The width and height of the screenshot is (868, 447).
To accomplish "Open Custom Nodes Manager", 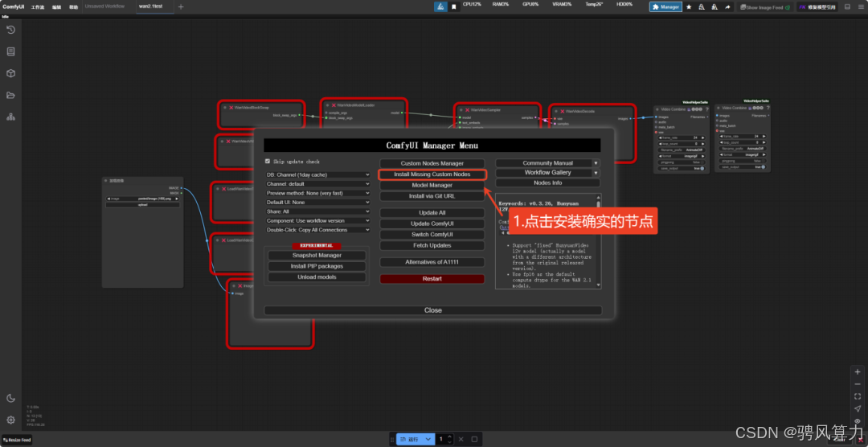I will point(432,163).
